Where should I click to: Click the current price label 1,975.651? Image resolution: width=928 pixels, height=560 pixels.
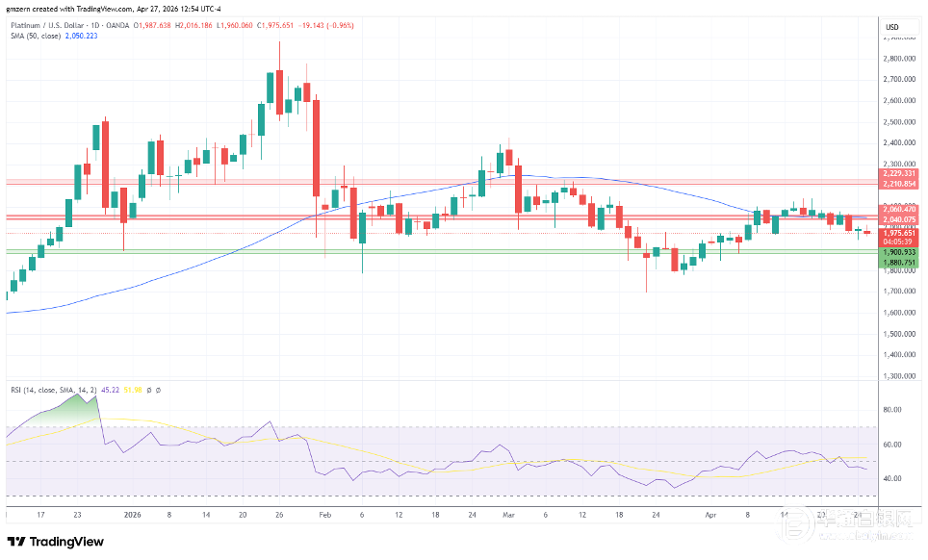pos(898,233)
